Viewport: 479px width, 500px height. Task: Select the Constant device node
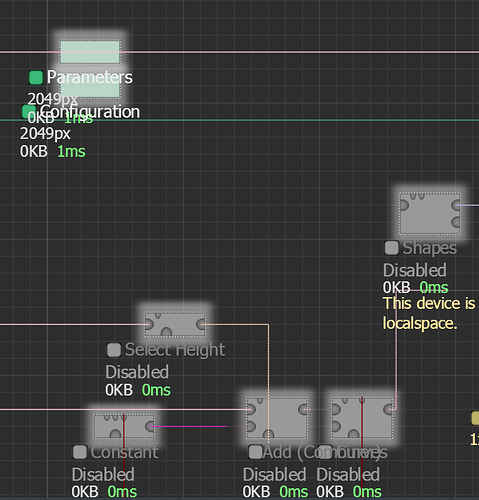pyautogui.click(x=124, y=426)
